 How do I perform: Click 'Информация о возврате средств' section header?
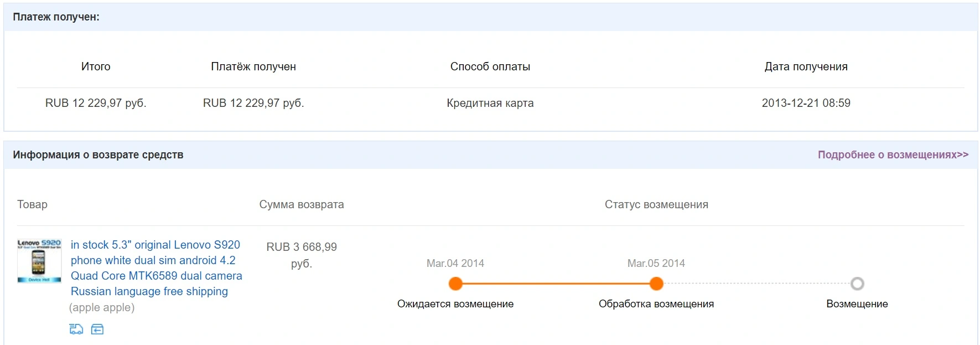tap(98, 155)
